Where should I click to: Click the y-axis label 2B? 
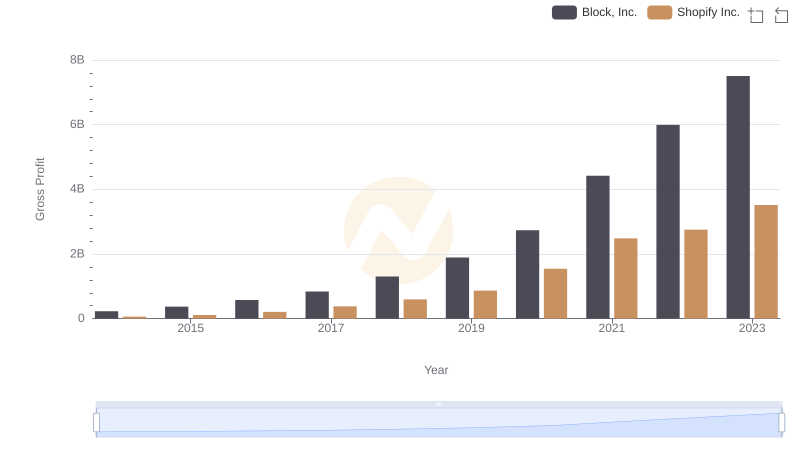tap(77, 254)
